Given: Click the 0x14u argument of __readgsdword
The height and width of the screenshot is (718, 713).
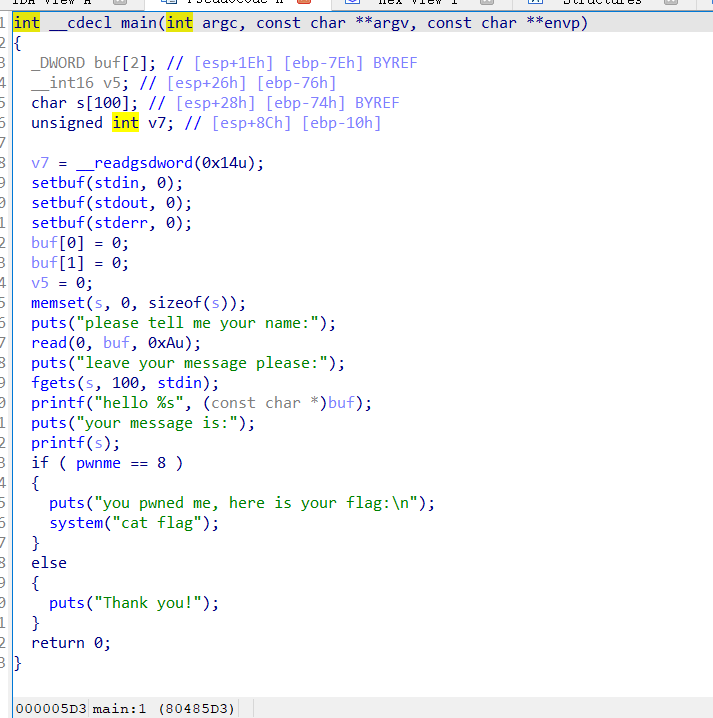Looking at the screenshot, I should pyautogui.click(x=224, y=163).
